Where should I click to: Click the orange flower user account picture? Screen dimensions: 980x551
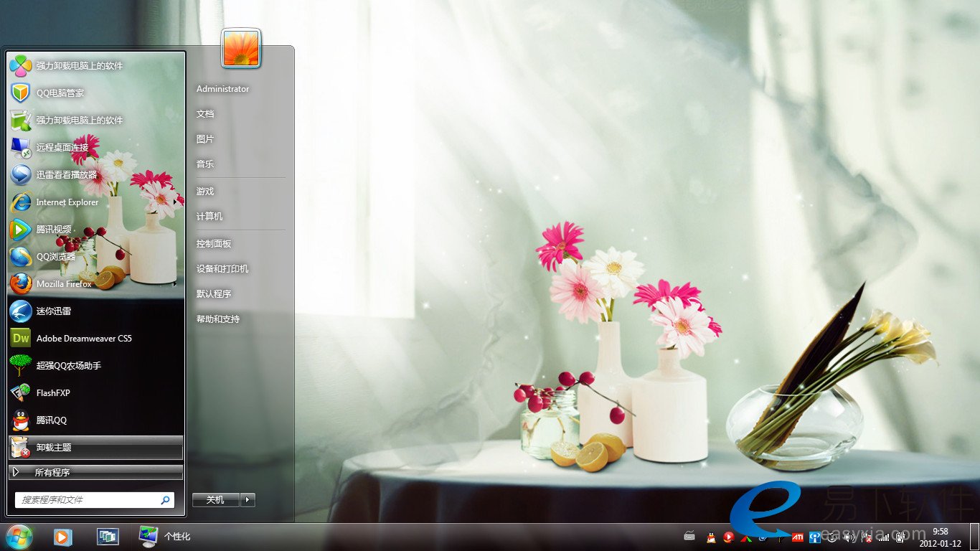coord(241,48)
